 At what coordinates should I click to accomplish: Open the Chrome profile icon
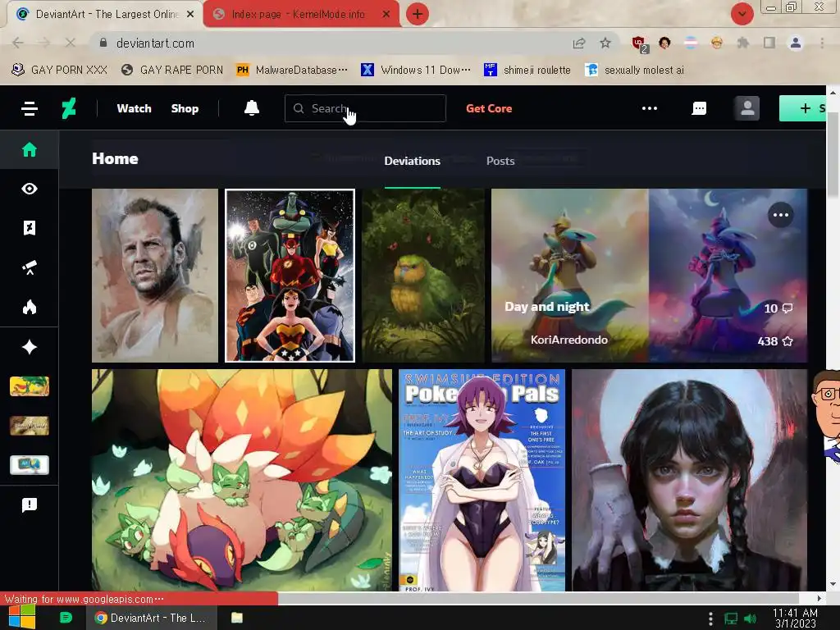pyautogui.click(x=796, y=43)
